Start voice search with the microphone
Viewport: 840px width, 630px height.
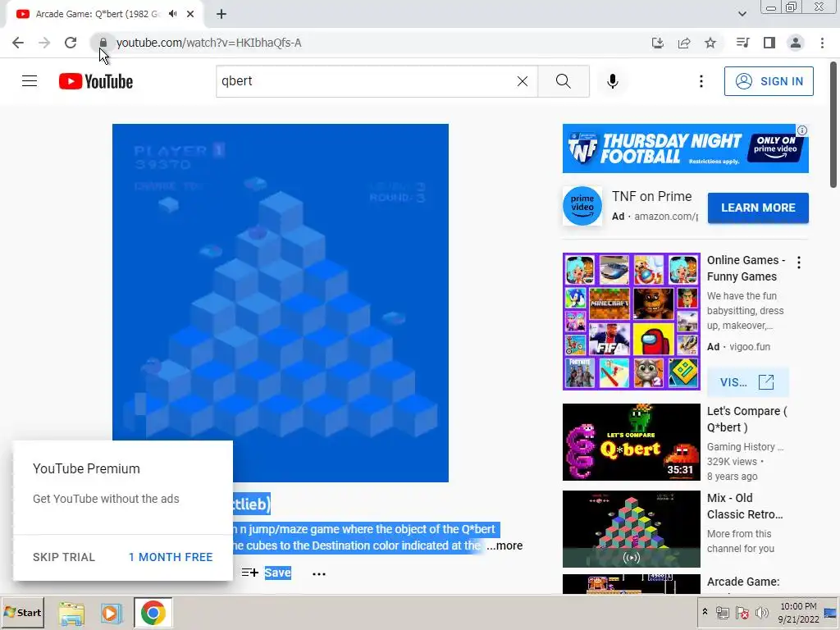click(x=613, y=81)
